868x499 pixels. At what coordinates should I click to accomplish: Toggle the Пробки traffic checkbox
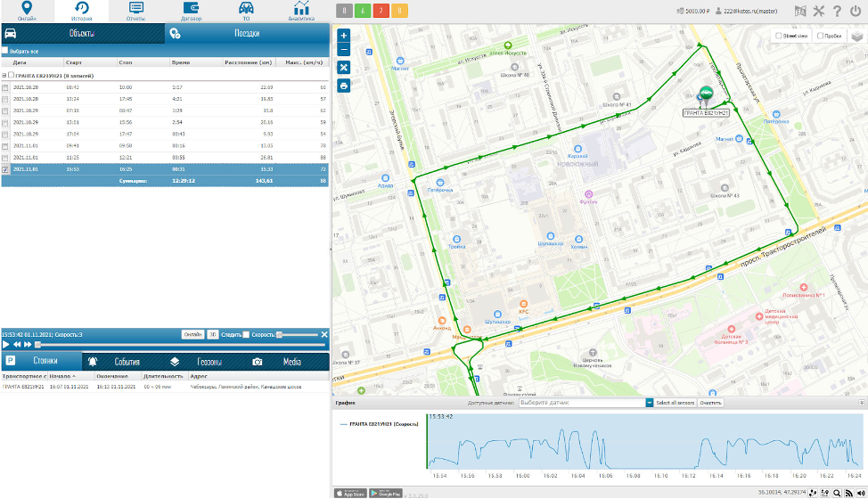pyautogui.click(x=820, y=37)
